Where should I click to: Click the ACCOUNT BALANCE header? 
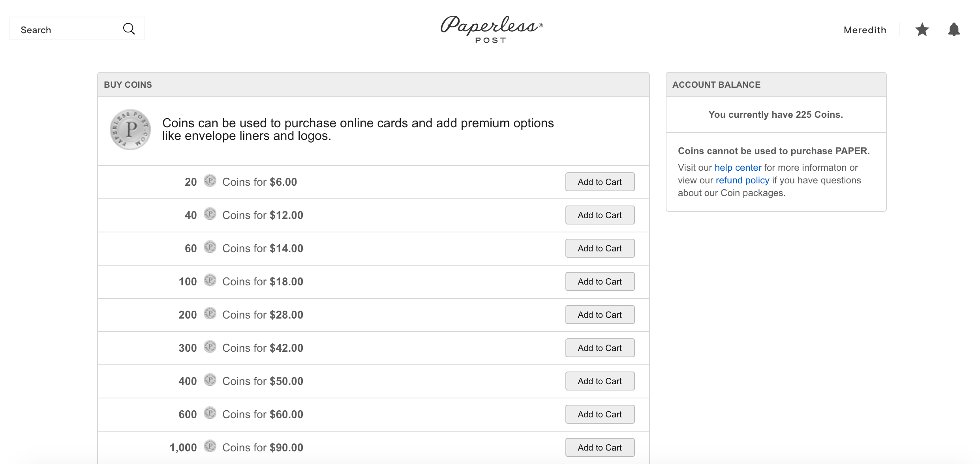pyautogui.click(x=776, y=85)
